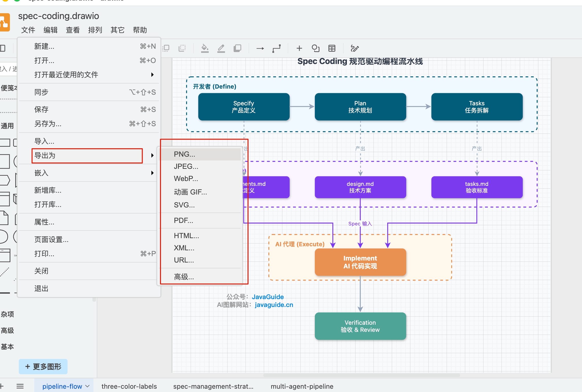This screenshot has height=392, width=582.
Task: Choose 页面设置... menu entry
Action: click(x=89, y=239)
